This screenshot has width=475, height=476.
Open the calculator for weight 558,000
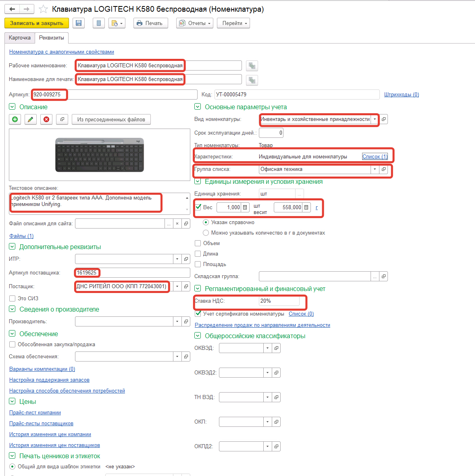tap(306, 207)
